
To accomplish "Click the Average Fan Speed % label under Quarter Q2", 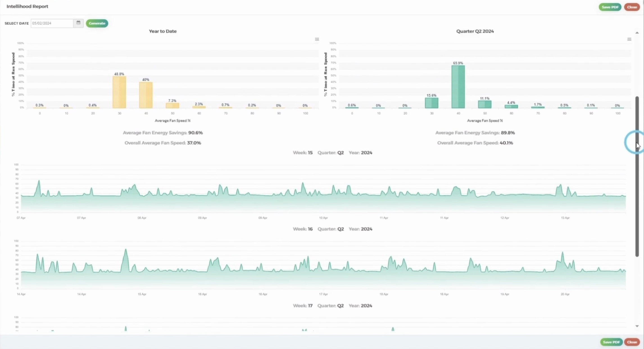I will click(x=485, y=121).
